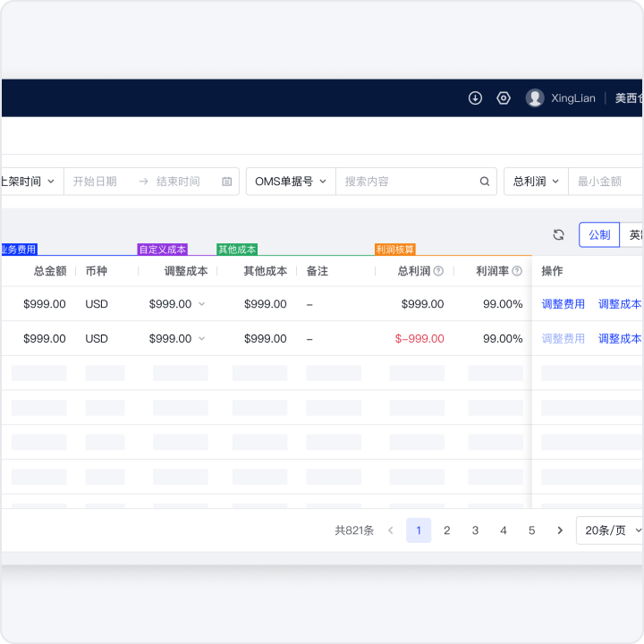
Task: Expand 调整成本 value in first row
Action: pyautogui.click(x=201, y=304)
